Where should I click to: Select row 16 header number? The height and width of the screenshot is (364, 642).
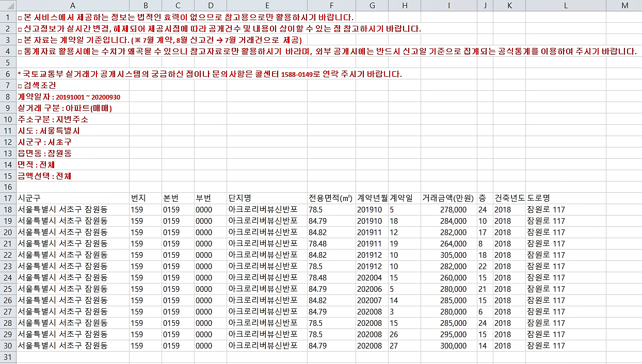(x=8, y=187)
